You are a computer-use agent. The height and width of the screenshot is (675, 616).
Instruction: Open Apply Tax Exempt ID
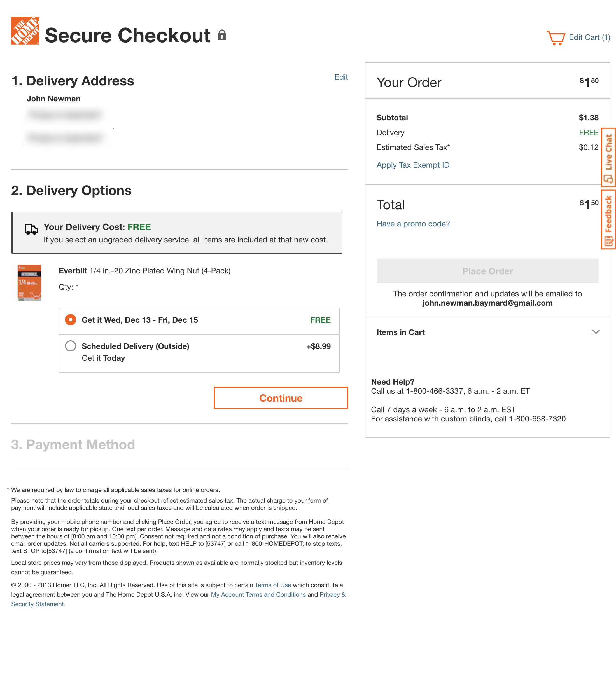[413, 165]
